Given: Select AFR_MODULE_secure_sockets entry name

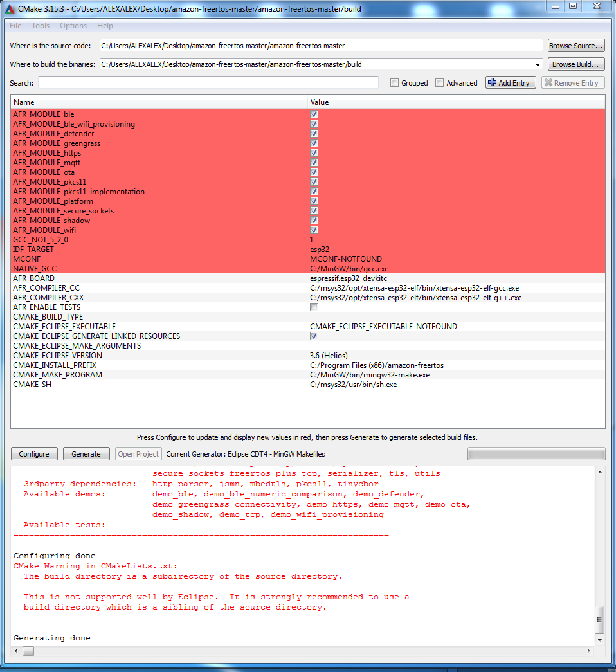Looking at the screenshot, I should point(64,211).
